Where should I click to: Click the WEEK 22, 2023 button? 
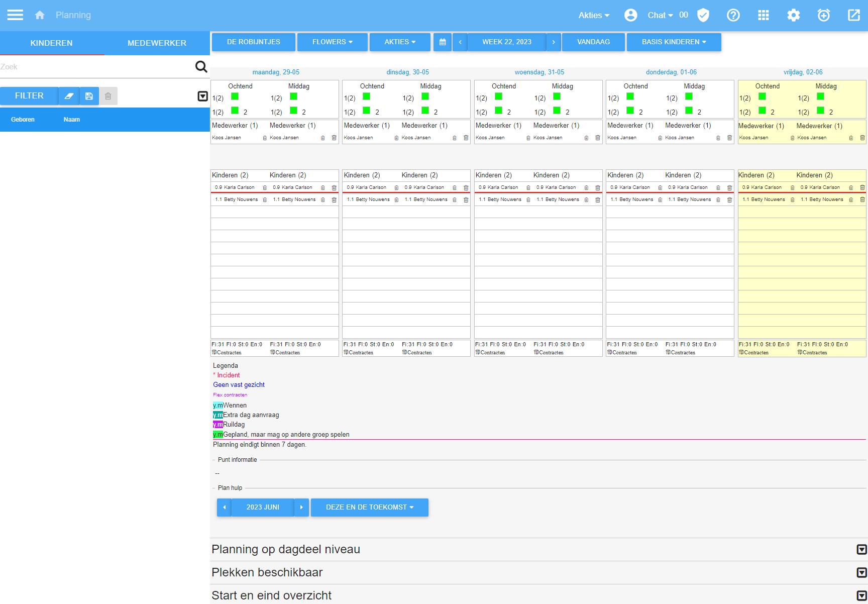(x=507, y=42)
